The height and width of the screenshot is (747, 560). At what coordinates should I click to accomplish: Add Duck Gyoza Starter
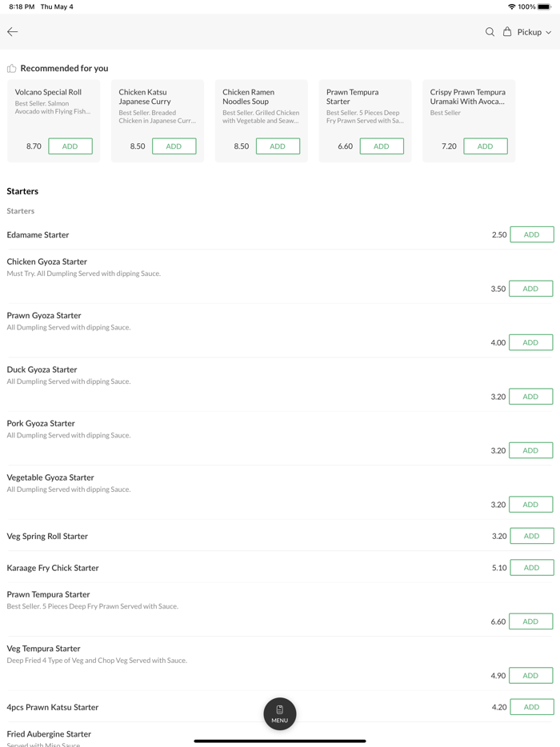click(x=530, y=397)
